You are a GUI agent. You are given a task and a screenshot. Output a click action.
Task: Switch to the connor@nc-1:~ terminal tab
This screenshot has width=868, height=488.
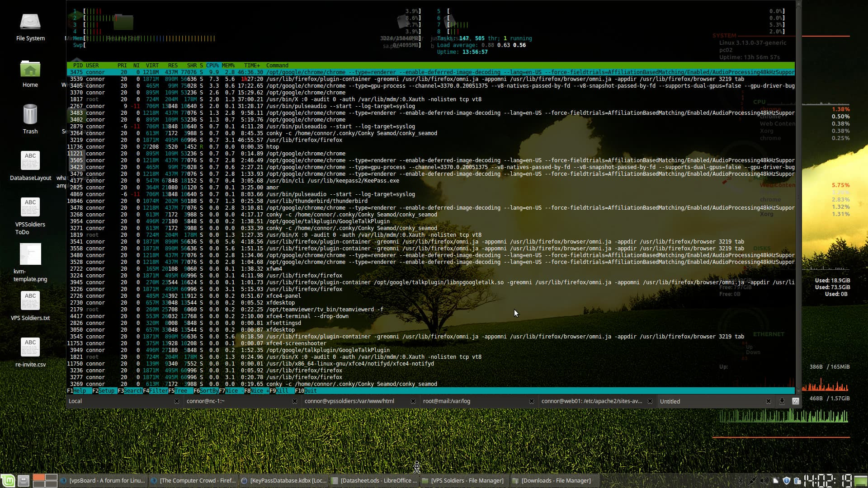coord(241,401)
